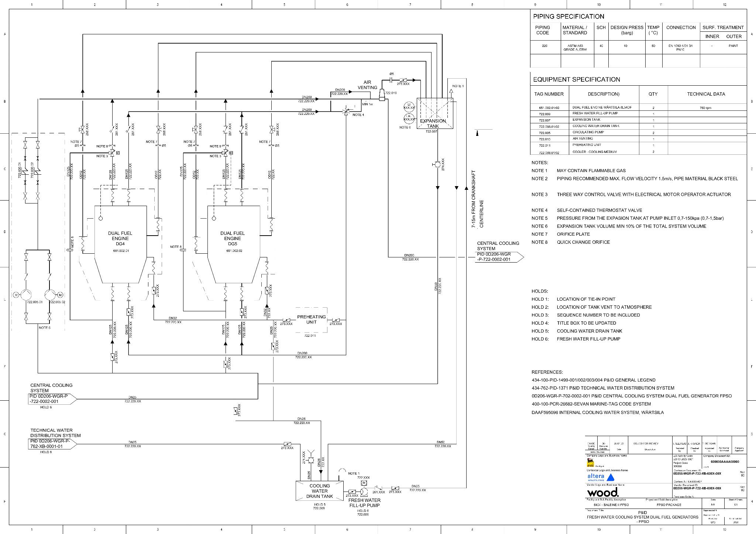Open right Central Cooling System off-page connector
756x534 pixels.
(500, 257)
